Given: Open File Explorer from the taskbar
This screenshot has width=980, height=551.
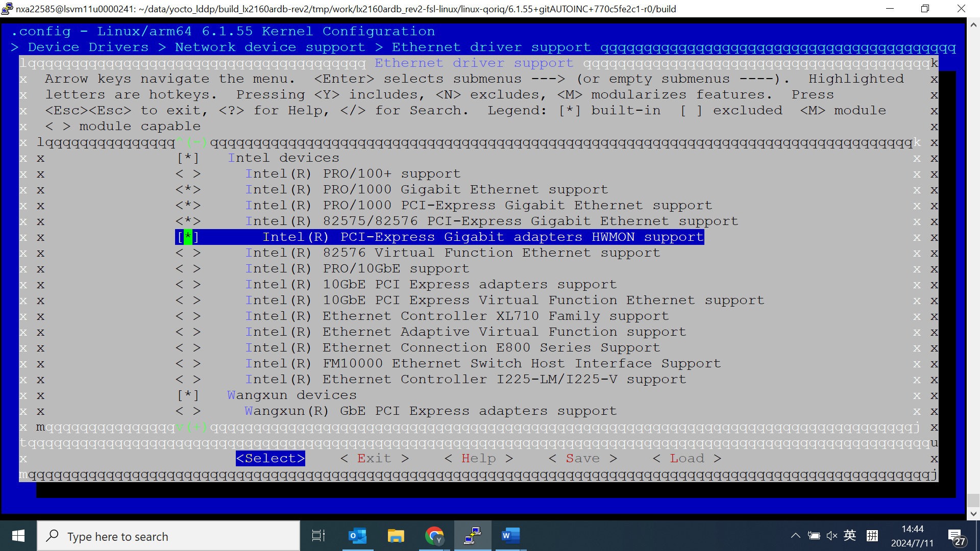Looking at the screenshot, I should pos(396,536).
